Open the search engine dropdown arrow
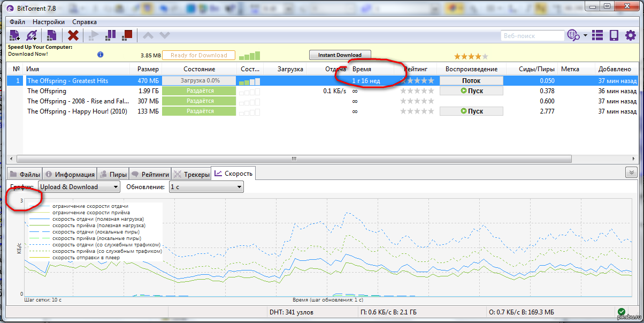Viewport: 644px width, 323px height. tap(585, 35)
